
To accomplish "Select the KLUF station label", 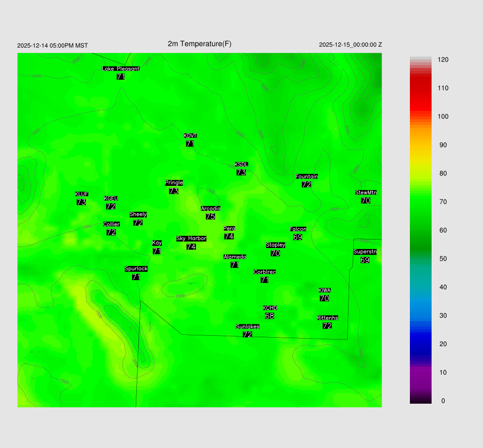I will (82, 194).
